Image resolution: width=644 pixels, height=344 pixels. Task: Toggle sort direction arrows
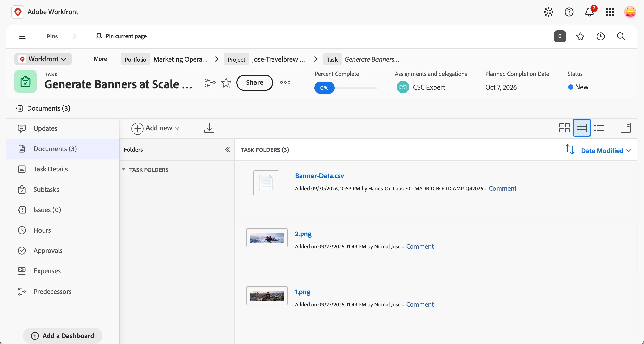click(x=570, y=149)
